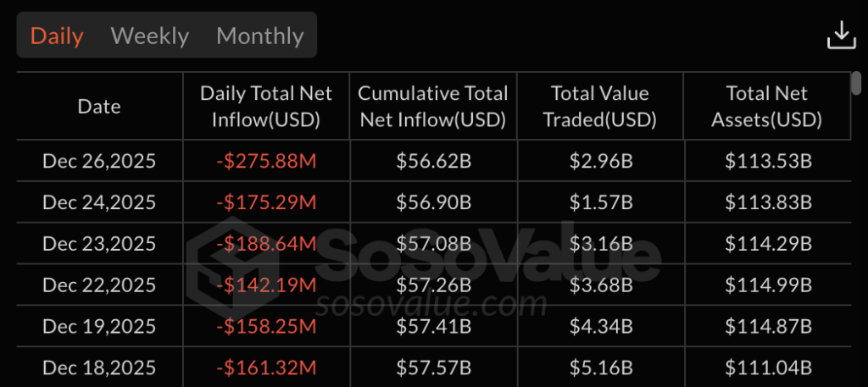Switch to the Weekly tab
868x387 pixels.
pos(150,36)
